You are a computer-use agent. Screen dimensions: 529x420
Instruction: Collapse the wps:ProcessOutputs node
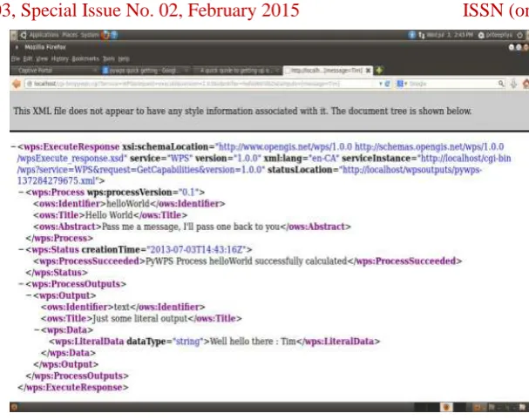[21, 284]
